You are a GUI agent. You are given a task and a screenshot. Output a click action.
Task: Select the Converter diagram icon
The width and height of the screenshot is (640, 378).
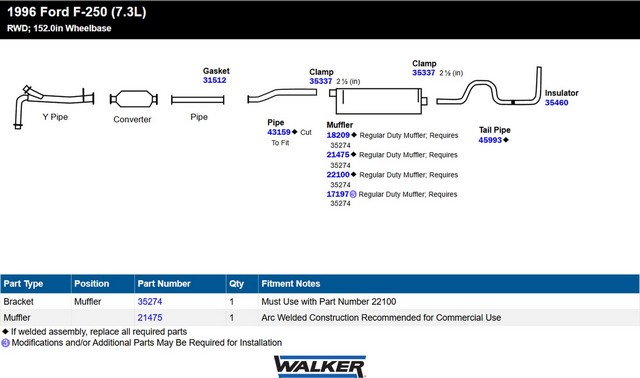(x=133, y=99)
